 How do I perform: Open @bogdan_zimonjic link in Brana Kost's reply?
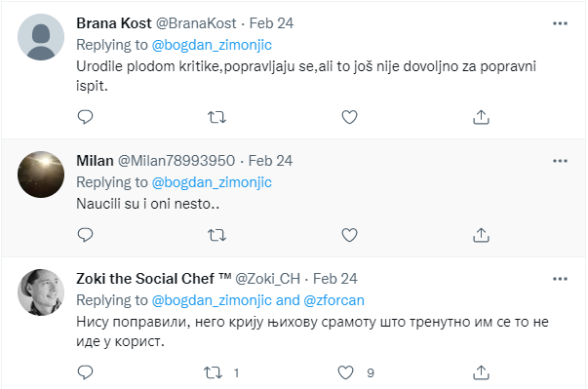coord(212,45)
